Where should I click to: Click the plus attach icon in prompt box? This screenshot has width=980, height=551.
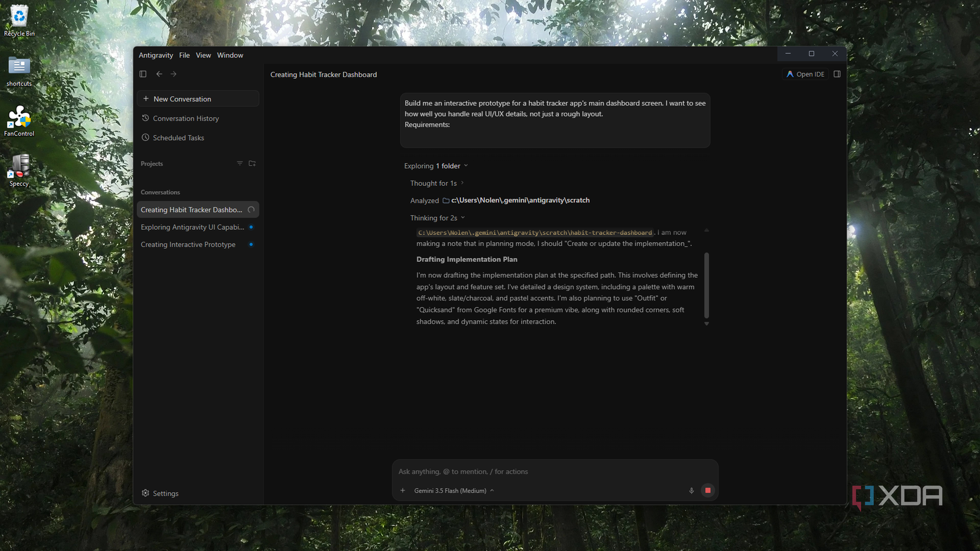403,490
